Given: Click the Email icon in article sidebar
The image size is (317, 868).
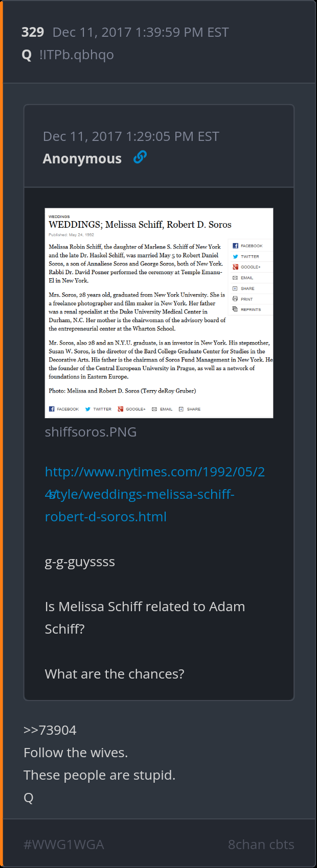Looking at the screenshot, I should pos(236,278).
